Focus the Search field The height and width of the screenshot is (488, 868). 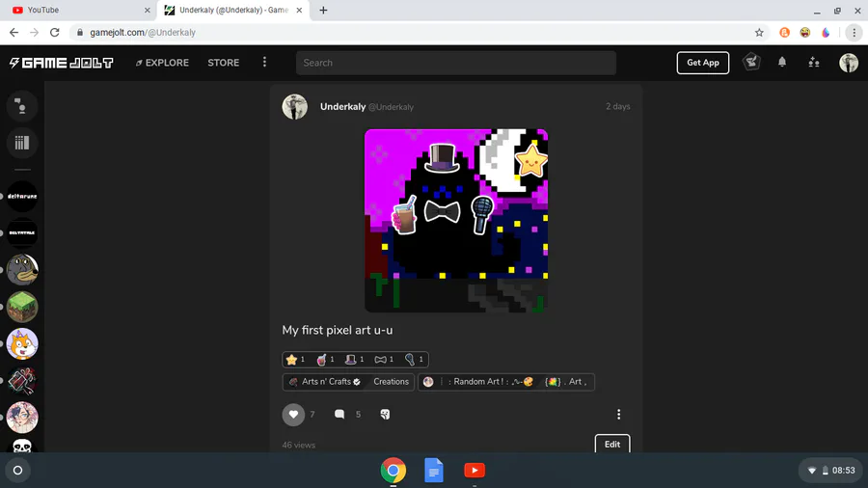(456, 63)
